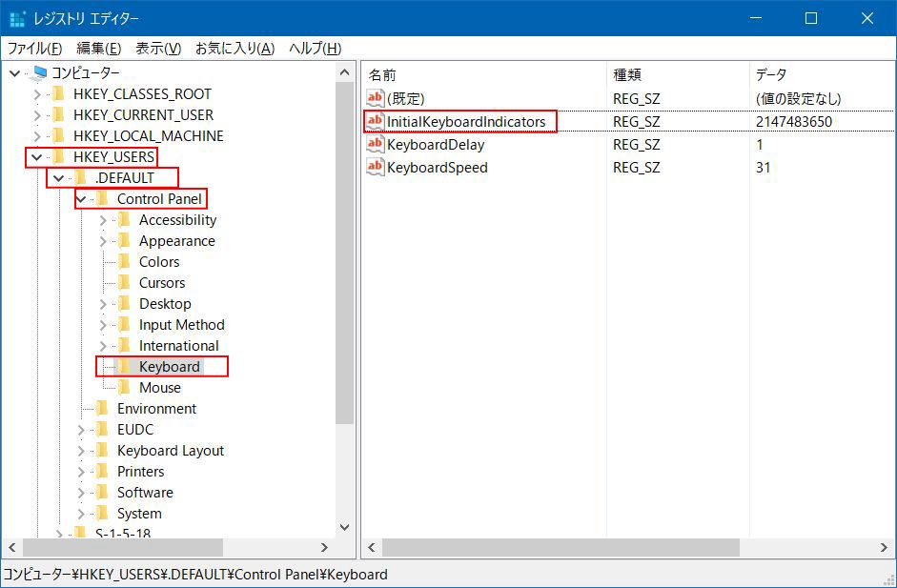Viewport: 897px width, 588px height.
Task: Select the Printers key label
Action: [141, 472]
